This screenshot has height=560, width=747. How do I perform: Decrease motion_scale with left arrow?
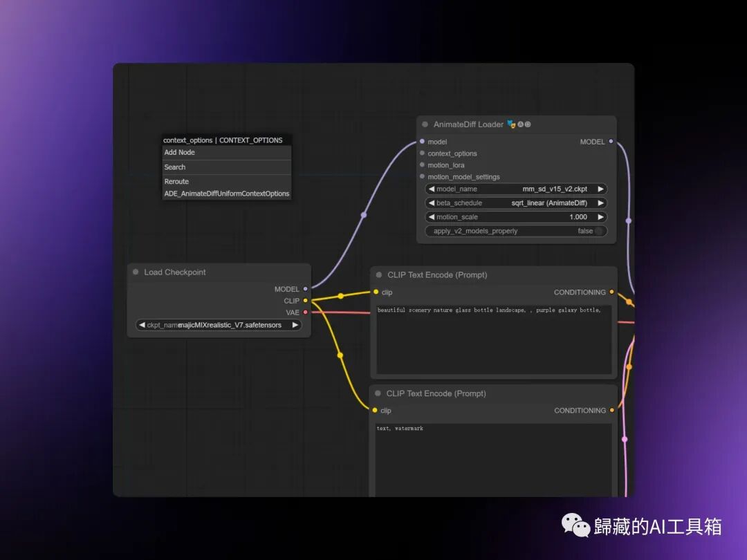(432, 216)
